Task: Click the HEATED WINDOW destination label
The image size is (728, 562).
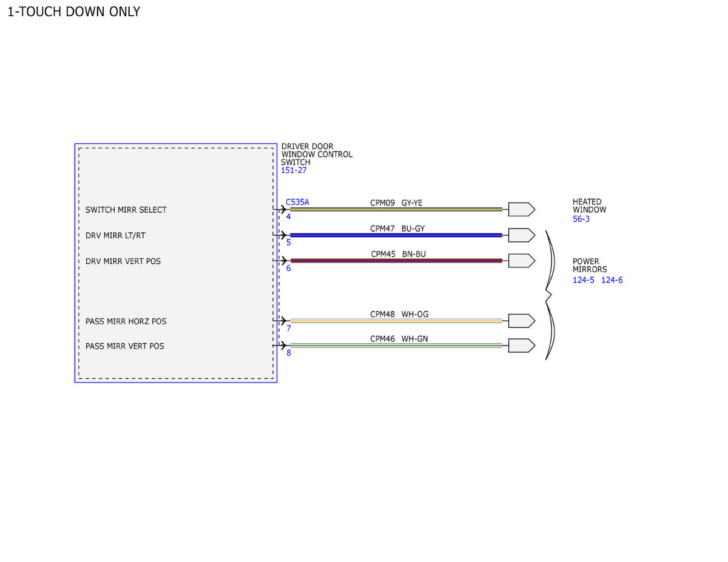Action: [x=590, y=206]
